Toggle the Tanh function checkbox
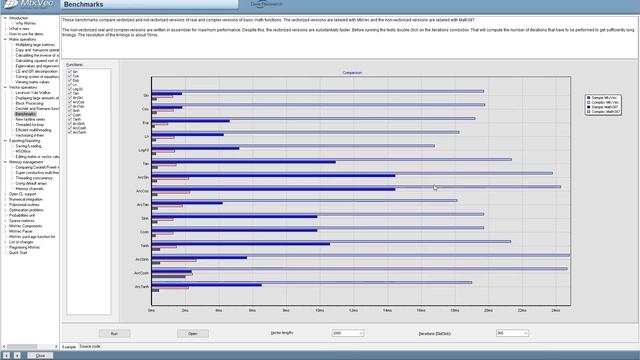This screenshot has height=360, width=640. coord(70,119)
